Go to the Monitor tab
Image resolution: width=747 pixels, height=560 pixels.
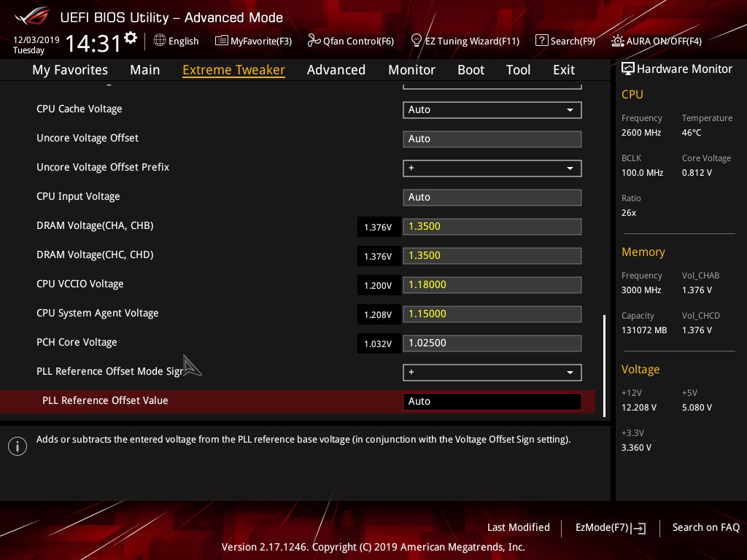point(411,70)
